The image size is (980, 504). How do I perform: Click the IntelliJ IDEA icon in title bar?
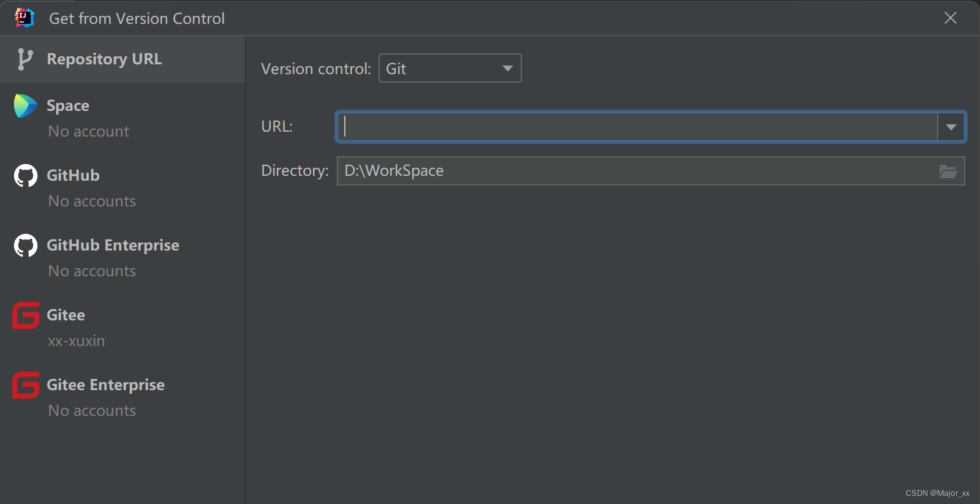pyautogui.click(x=24, y=18)
